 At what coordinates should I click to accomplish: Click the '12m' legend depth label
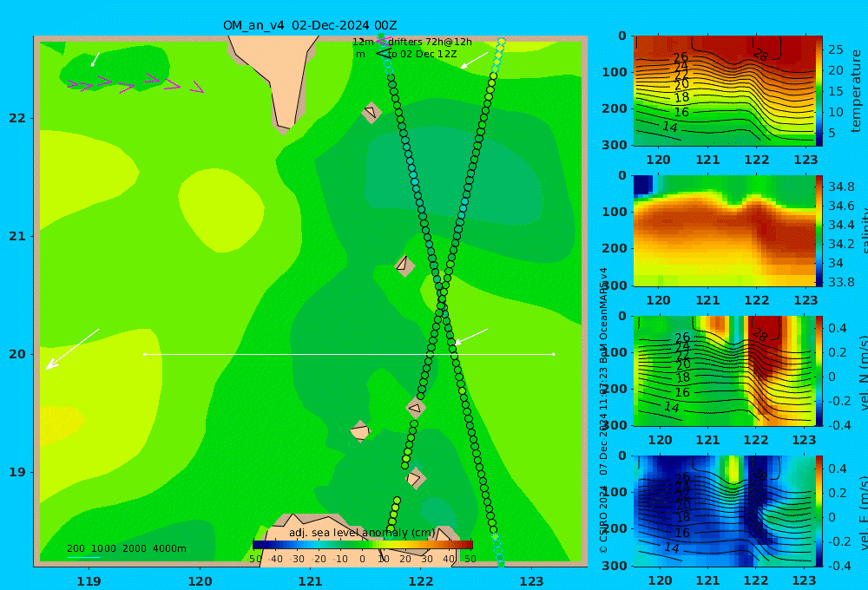tap(363, 42)
